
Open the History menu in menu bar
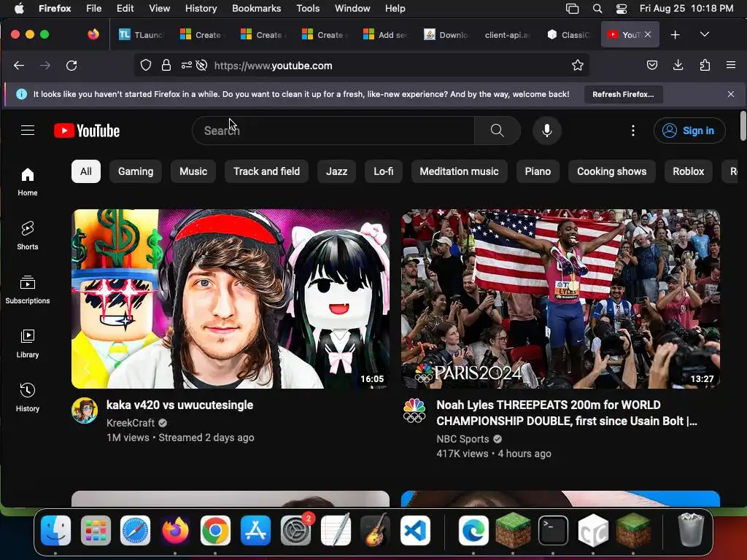click(201, 9)
